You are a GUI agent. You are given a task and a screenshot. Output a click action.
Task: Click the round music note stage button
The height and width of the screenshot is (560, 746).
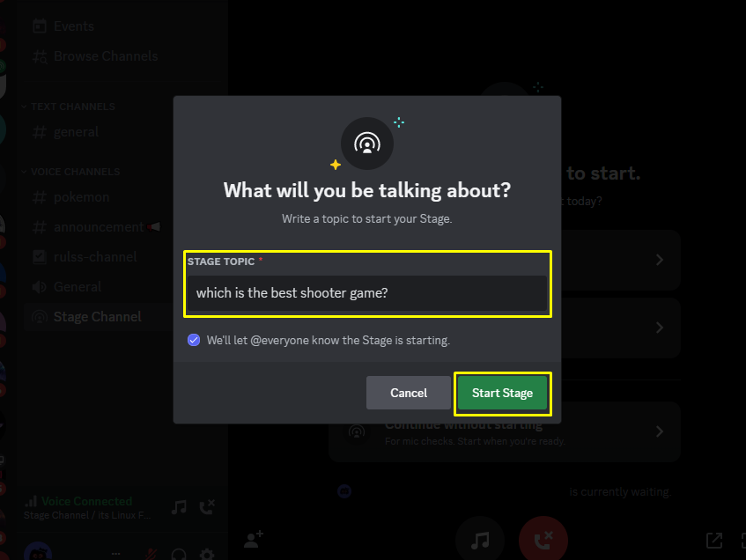pyautogui.click(x=480, y=541)
